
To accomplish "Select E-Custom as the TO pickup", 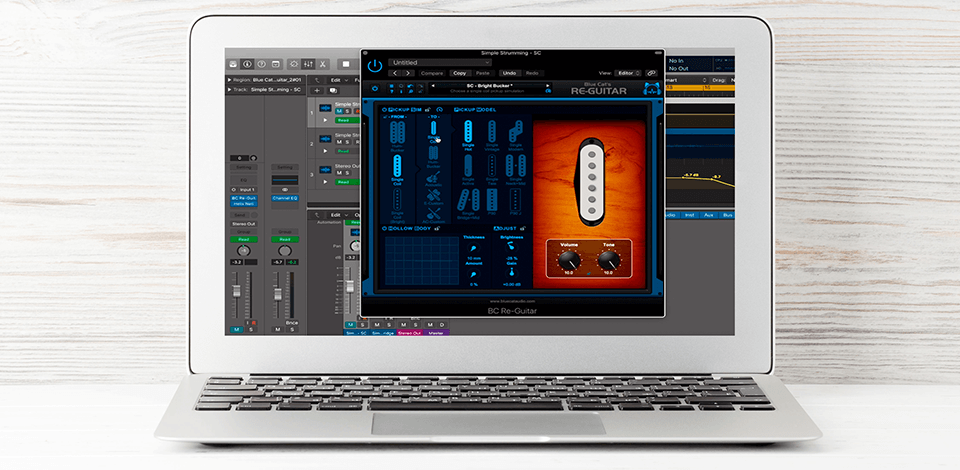I will pyautogui.click(x=433, y=197).
